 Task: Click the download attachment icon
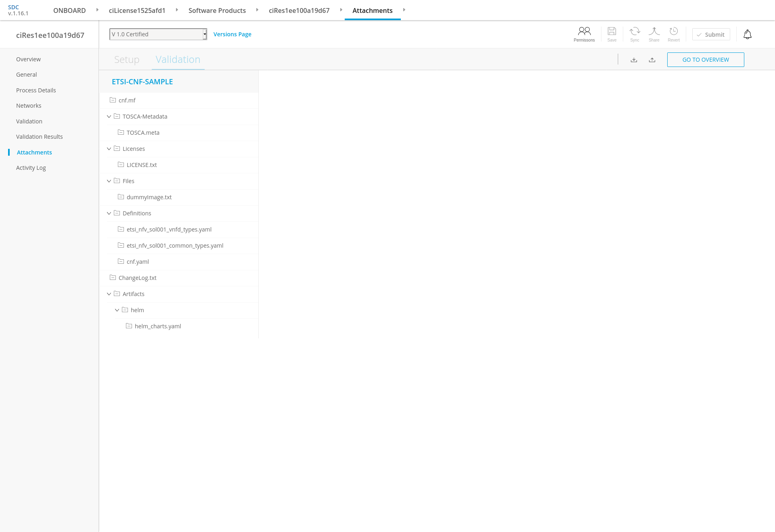click(634, 60)
